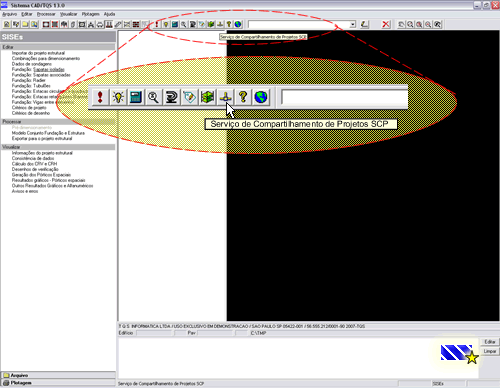
Task: Click the Limpar button
Action: 490,351
